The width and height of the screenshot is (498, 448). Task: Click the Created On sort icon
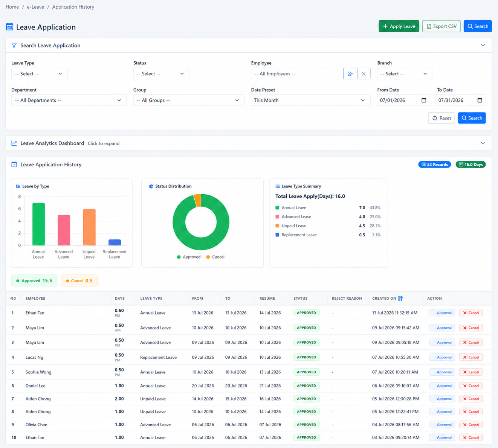point(400,298)
